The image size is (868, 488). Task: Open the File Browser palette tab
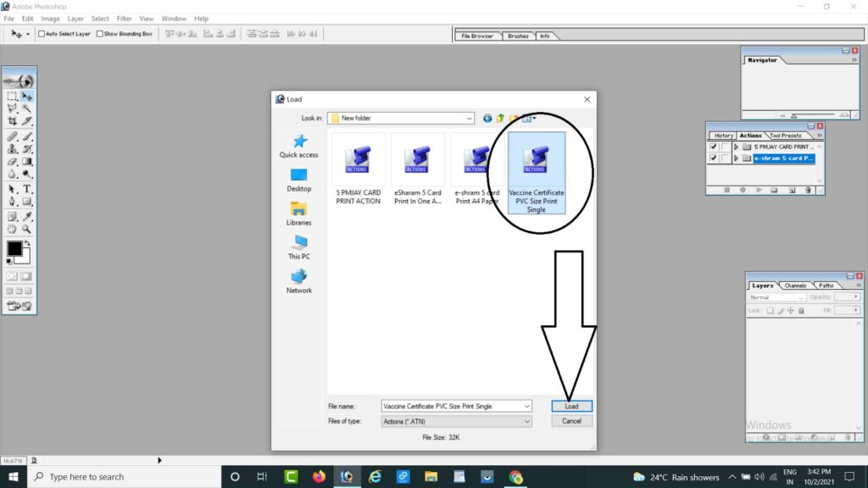tap(477, 36)
